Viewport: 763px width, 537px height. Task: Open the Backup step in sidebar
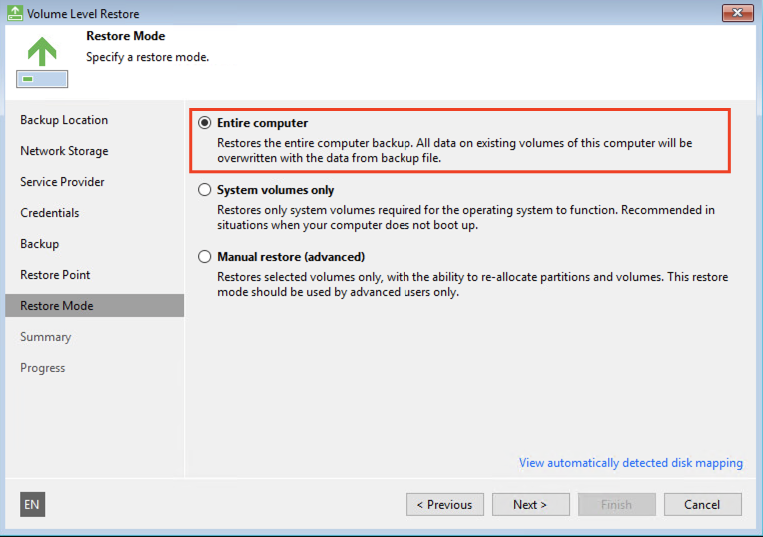tap(40, 244)
